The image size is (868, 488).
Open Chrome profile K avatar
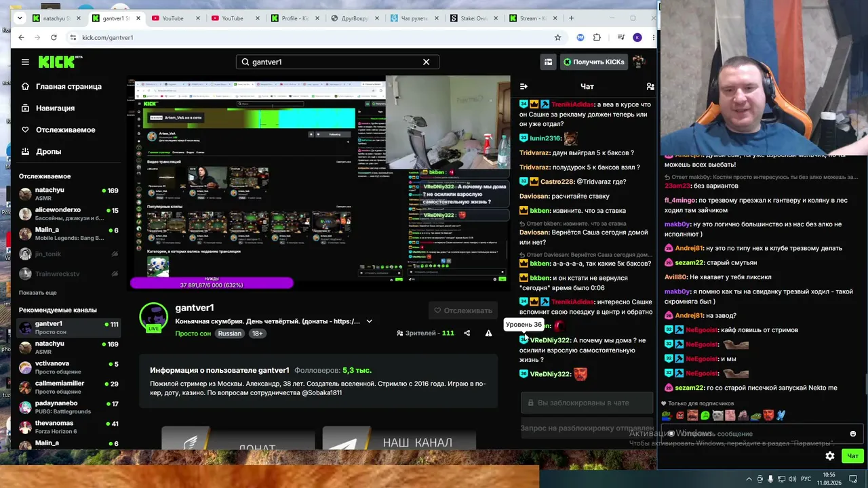pyautogui.click(x=637, y=37)
